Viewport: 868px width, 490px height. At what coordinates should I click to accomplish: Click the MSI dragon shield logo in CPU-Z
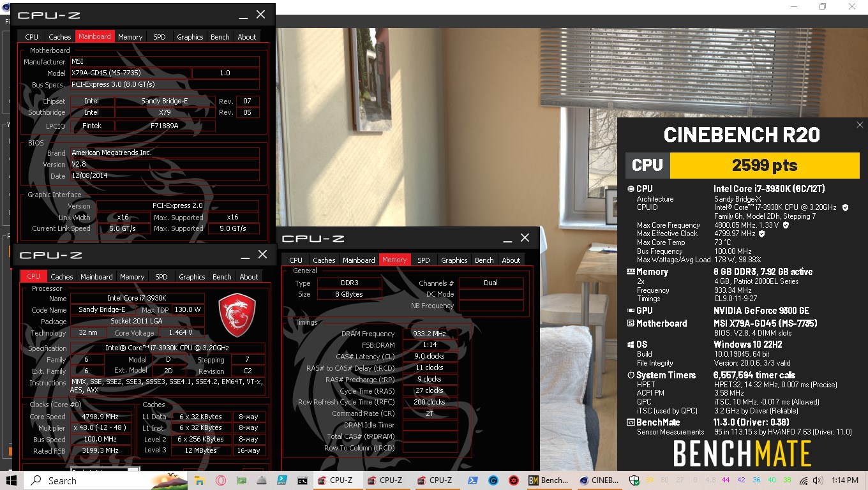pyautogui.click(x=237, y=315)
